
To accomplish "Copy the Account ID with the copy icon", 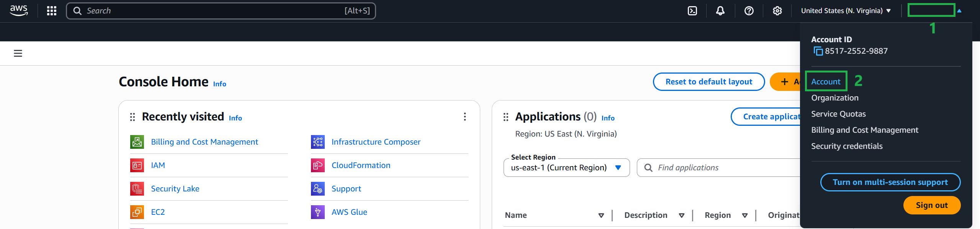I will point(818,51).
